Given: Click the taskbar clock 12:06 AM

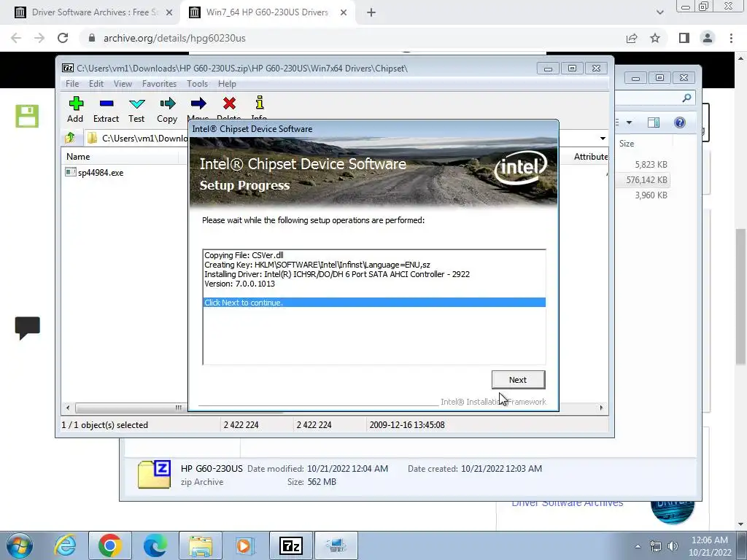Looking at the screenshot, I should [709, 540].
